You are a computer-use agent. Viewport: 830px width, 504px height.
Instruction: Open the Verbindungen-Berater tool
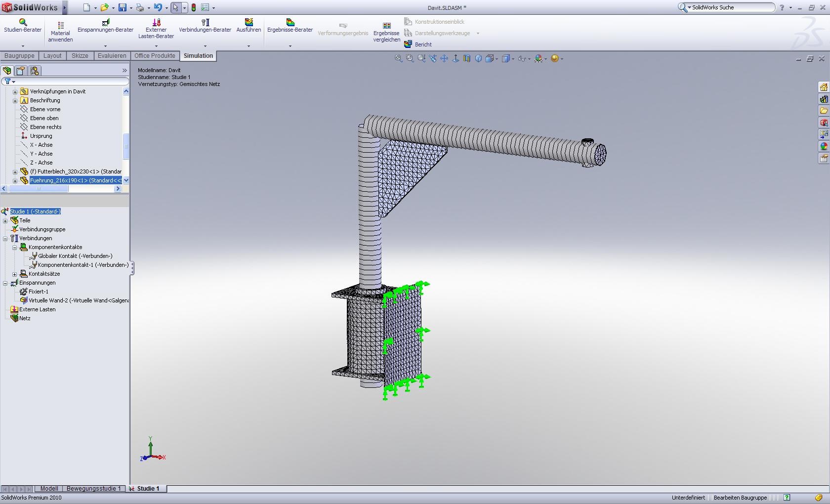pos(205,26)
